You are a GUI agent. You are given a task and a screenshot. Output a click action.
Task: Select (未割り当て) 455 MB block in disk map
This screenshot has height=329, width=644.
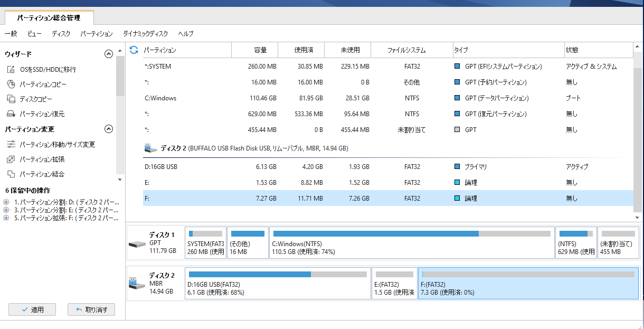click(x=618, y=243)
